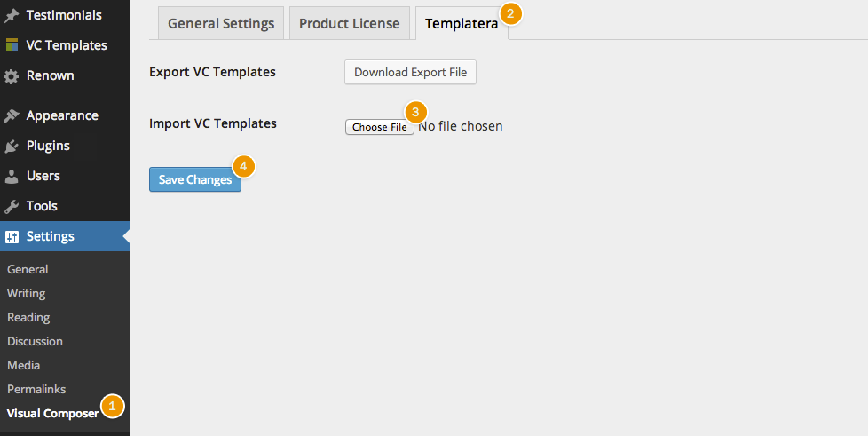Go to Writing settings
The width and height of the screenshot is (868, 436).
27,293
